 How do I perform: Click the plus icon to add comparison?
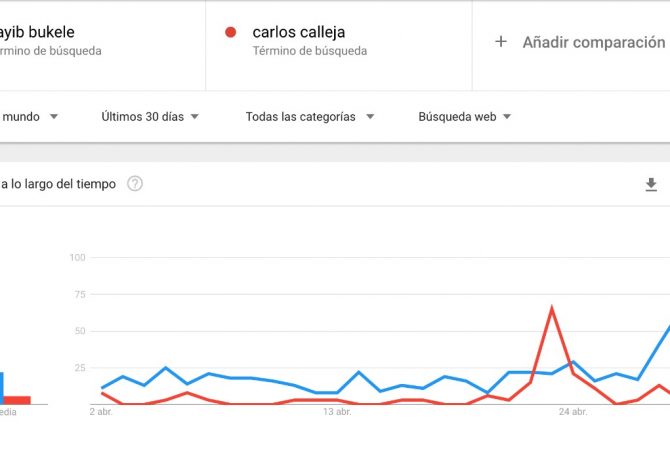point(501,42)
